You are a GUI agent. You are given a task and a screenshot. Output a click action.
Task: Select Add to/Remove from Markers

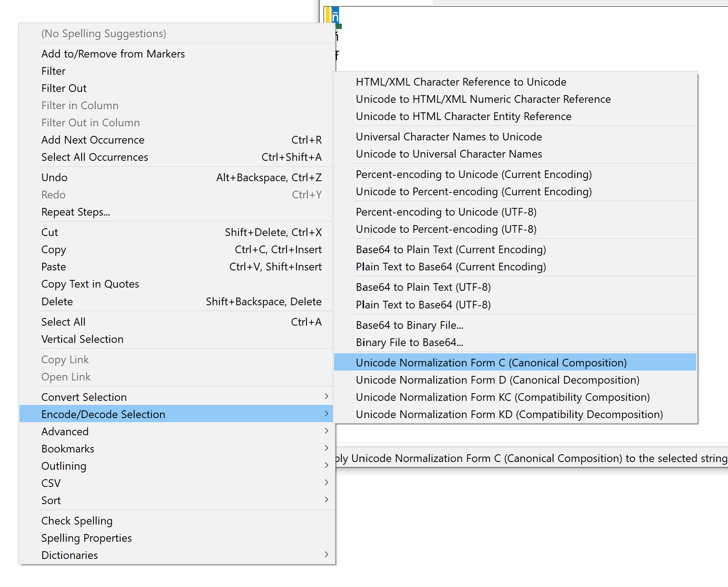point(177,54)
